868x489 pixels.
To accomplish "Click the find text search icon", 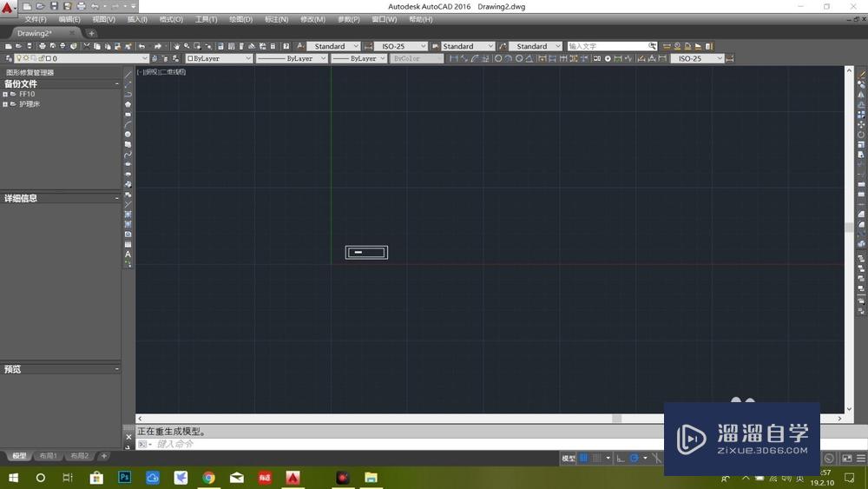I will [x=652, y=46].
